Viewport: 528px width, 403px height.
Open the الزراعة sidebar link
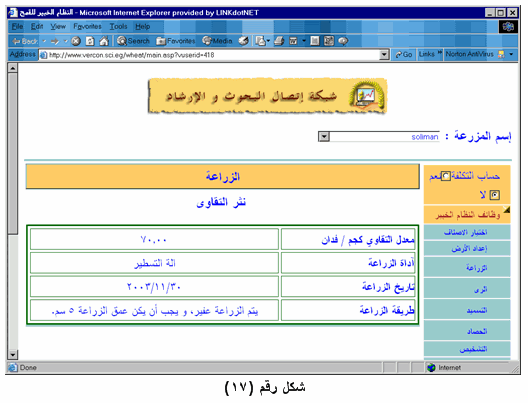pyautogui.click(x=467, y=268)
